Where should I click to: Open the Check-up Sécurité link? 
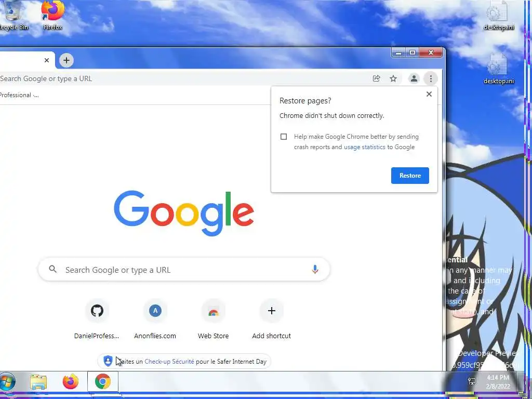coord(169,362)
